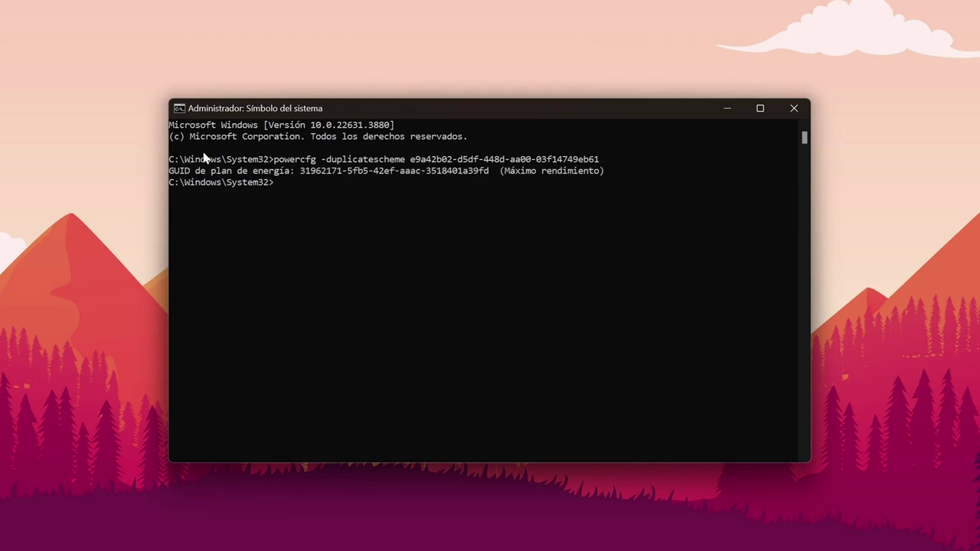Click the console vertical scrollbar thumb
980x551 pixels.
coord(805,138)
